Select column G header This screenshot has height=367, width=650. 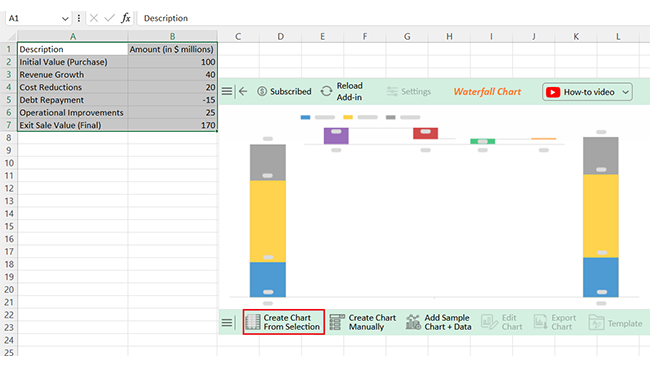tap(407, 36)
